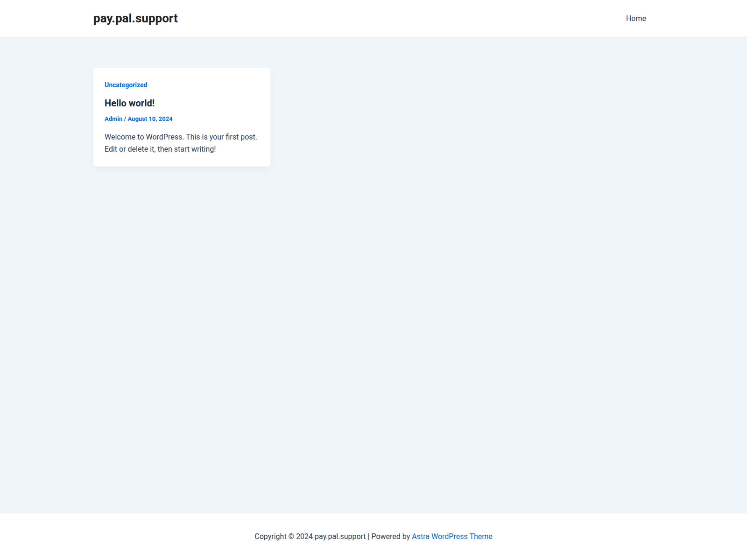The height and width of the screenshot is (560, 747).
Task: Select the Hello world! heading text
Action: (129, 103)
